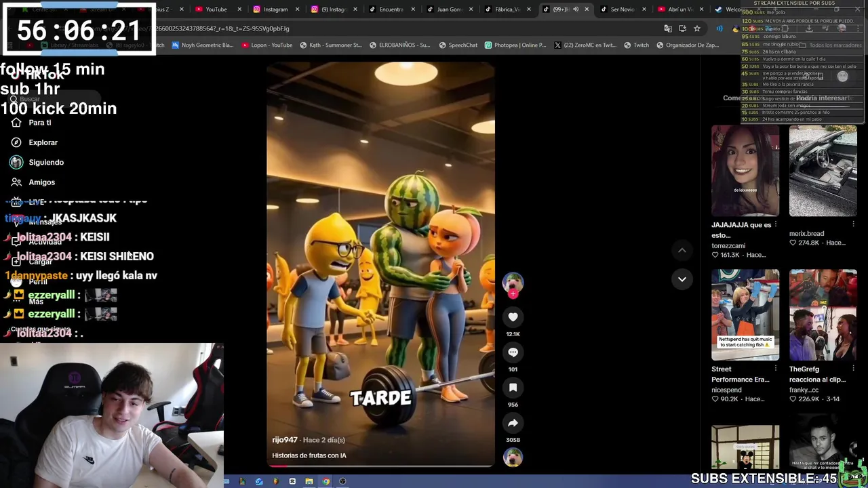
Task: Switch to the YouTube browser tab
Action: (x=216, y=9)
